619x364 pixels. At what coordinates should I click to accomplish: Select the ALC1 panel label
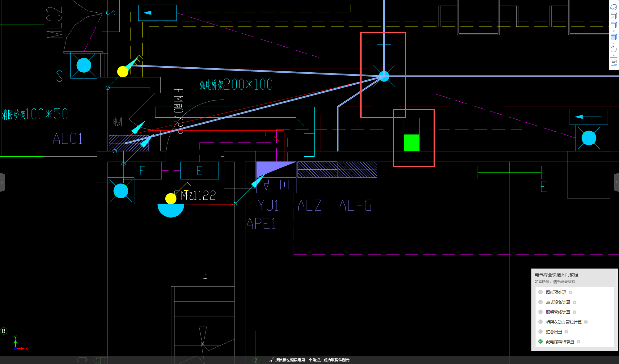pos(68,139)
